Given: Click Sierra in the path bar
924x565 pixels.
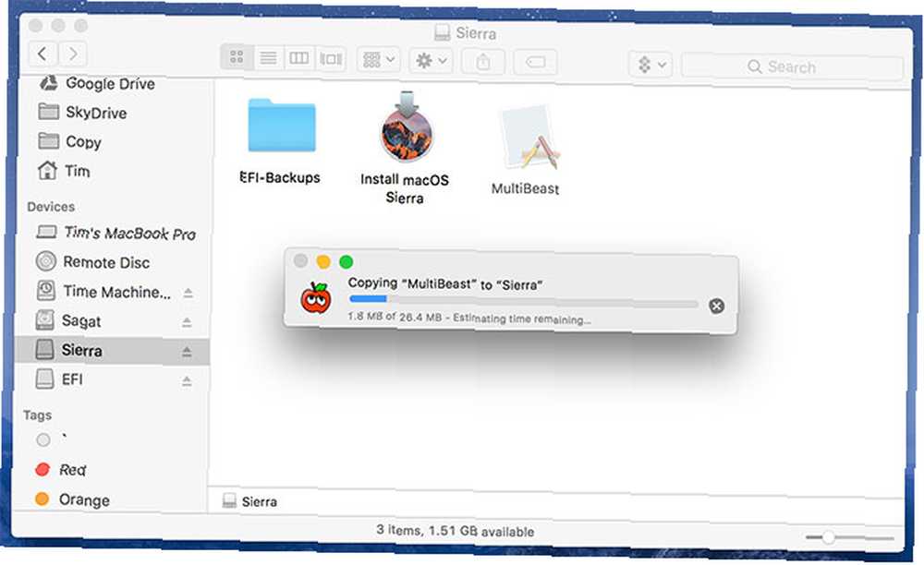Looking at the screenshot, I should (x=251, y=501).
